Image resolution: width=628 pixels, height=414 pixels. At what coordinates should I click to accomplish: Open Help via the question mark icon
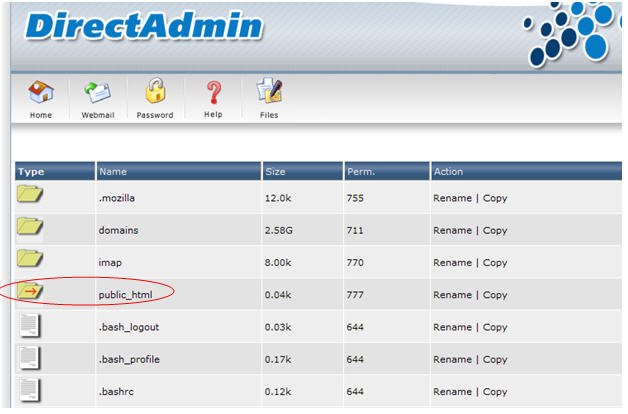[x=213, y=92]
